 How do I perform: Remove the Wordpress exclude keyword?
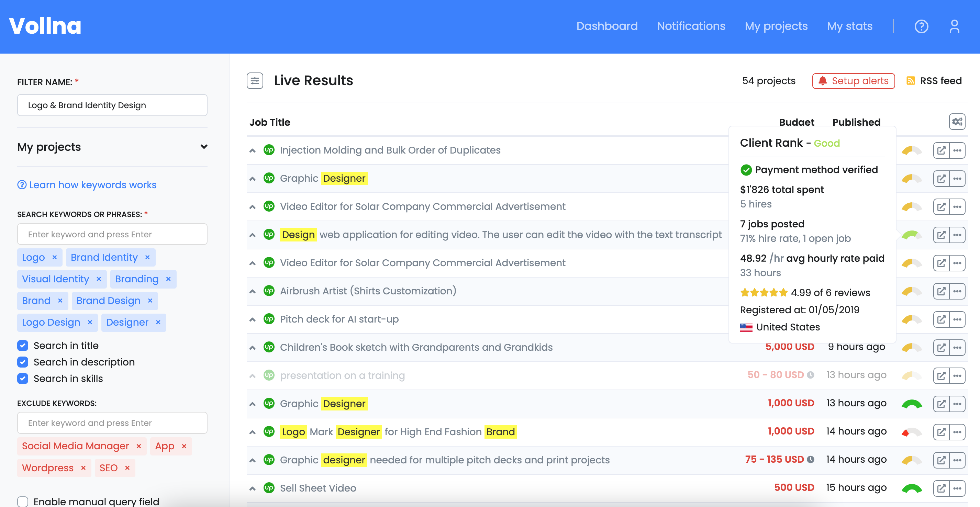[83, 468]
